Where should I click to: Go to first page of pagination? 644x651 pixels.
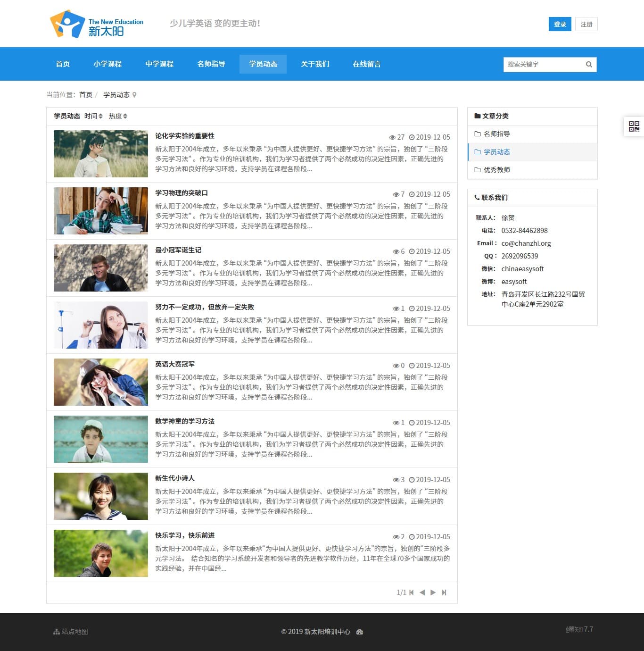[411, 593]
